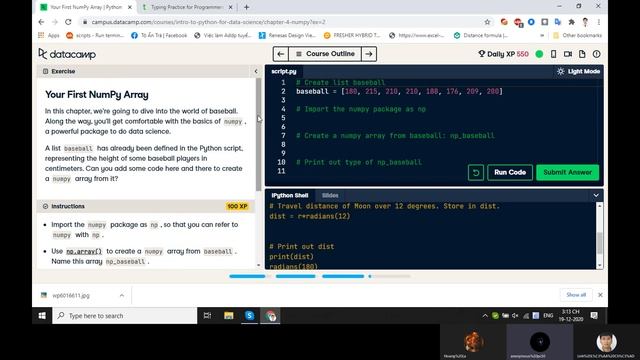Open the Other bookmarks folder
Image resolution: width=640 pixels, height=360 pixels.
(x=578, y=36)
